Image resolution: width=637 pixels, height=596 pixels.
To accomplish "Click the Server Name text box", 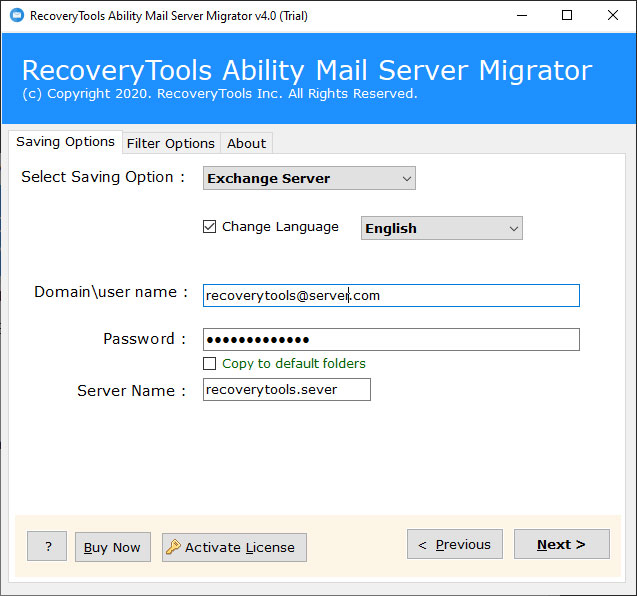I will coord(287,390).
